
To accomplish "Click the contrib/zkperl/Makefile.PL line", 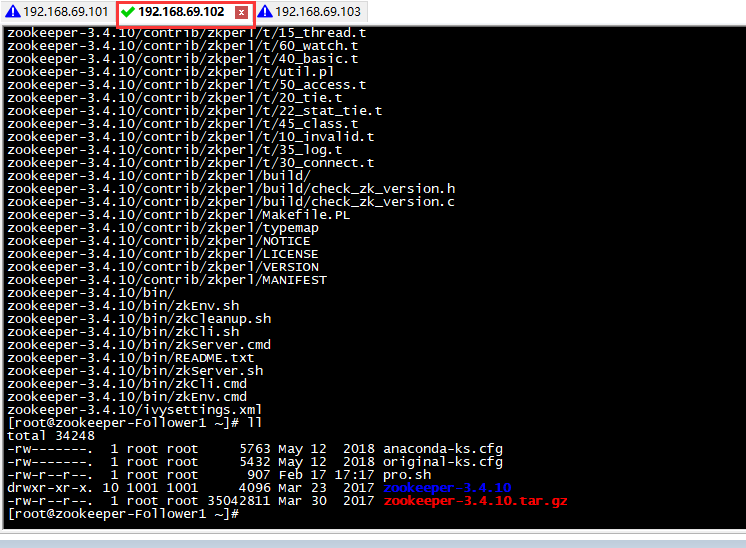I will coord(179,215).
